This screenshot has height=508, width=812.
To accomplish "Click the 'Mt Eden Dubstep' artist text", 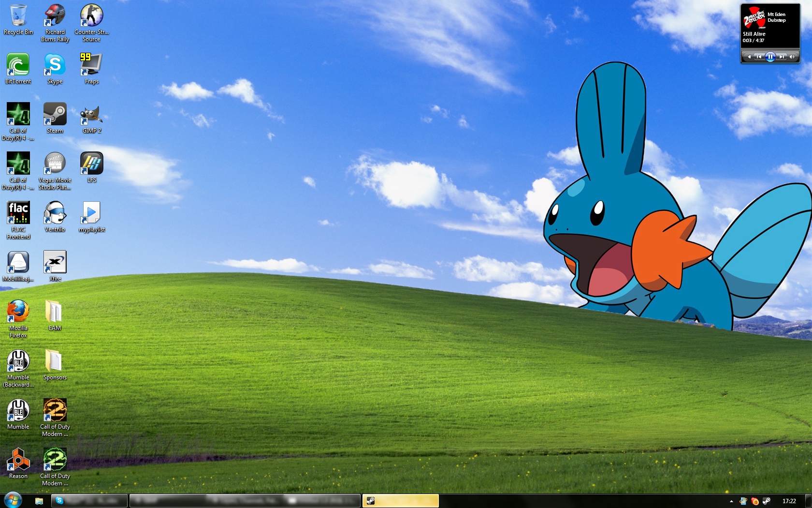I will [777, 17].
